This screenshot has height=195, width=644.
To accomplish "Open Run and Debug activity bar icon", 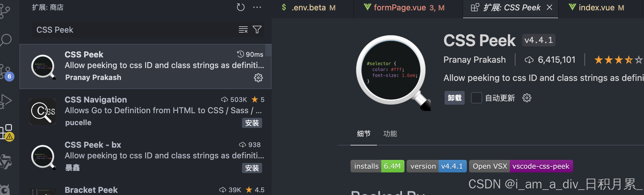I will tap(6, 101).
